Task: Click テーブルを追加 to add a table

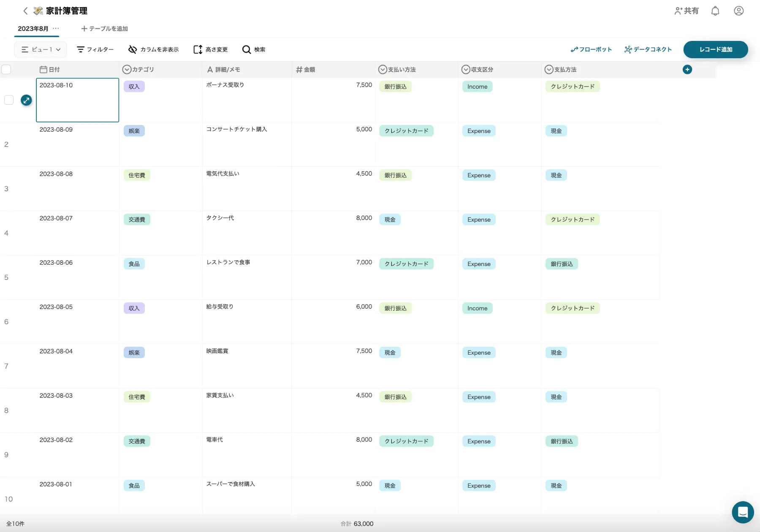Action: (x=104, y=29)
